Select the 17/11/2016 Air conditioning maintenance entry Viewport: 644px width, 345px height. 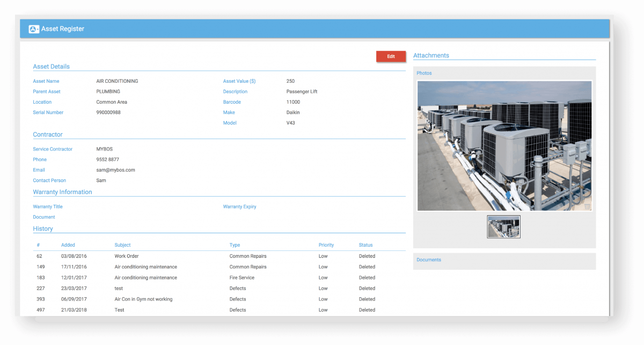219,267
